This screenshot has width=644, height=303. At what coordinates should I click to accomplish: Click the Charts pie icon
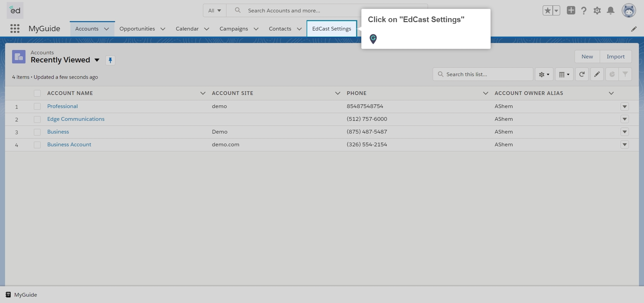point(612,74)
